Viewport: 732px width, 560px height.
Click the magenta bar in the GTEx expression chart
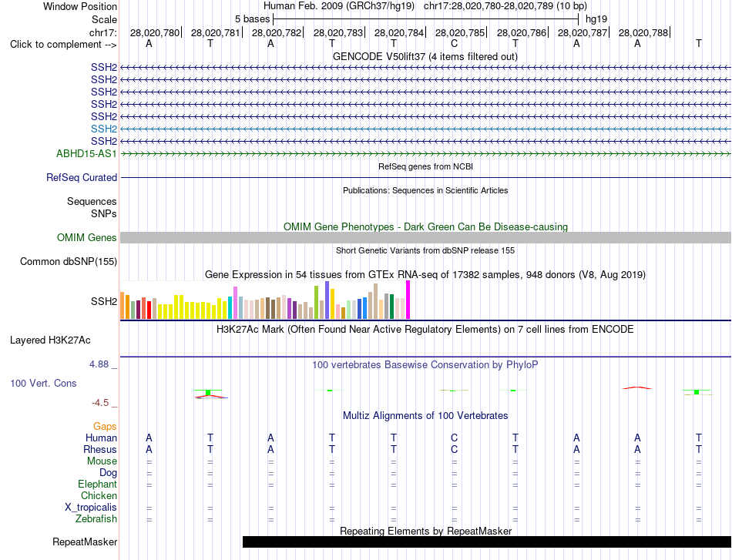pos(408,300)
